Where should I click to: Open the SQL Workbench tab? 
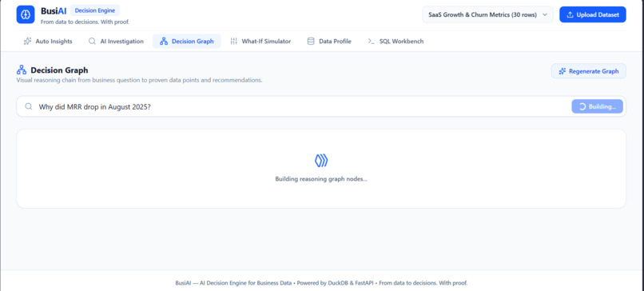[396, 41]
